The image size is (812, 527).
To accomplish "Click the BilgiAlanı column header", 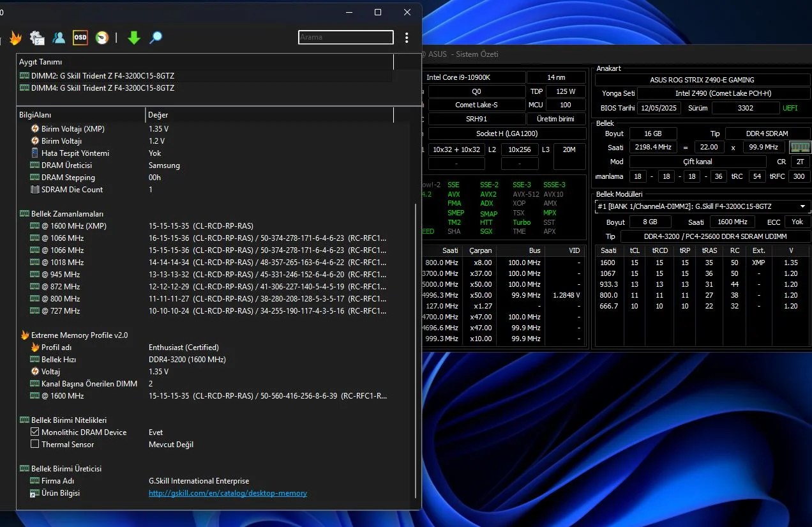I will (x=81, y=115).
